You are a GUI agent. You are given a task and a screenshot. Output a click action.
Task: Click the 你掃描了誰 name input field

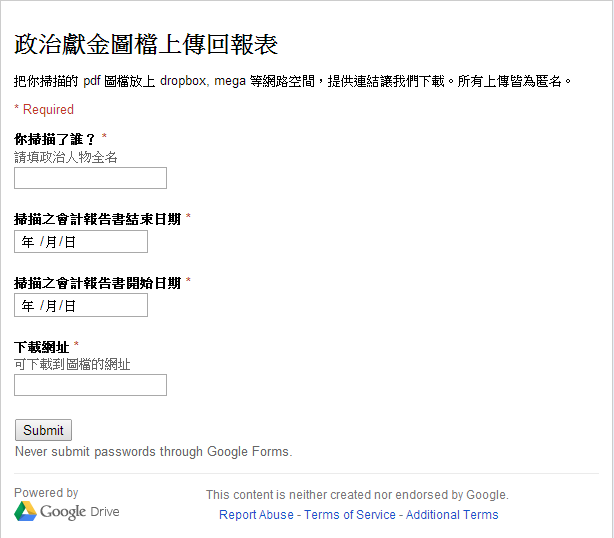(x=90, y=178)
